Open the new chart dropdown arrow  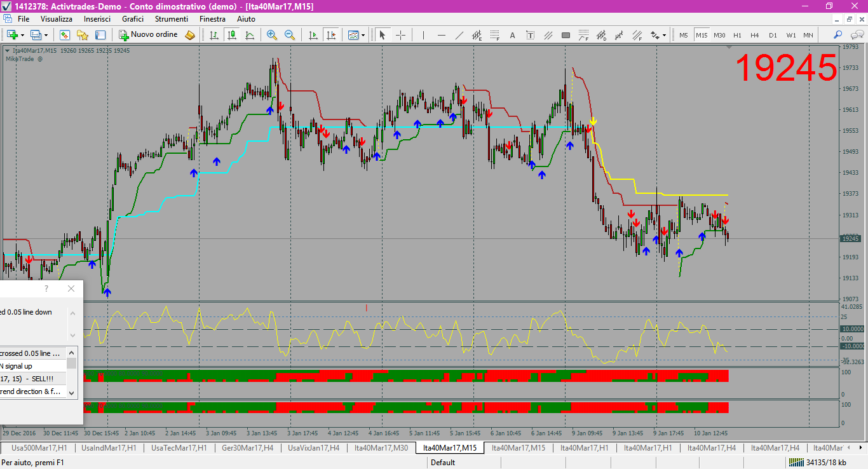[22, 35]
